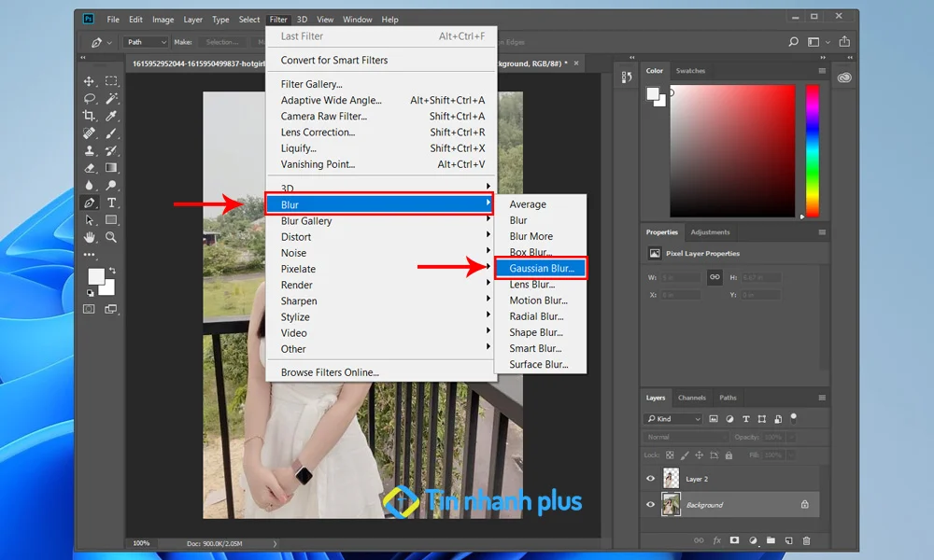Select the Horizontal Type tool
The width and height of the screenshot is (934, 560).
point(111,203)
